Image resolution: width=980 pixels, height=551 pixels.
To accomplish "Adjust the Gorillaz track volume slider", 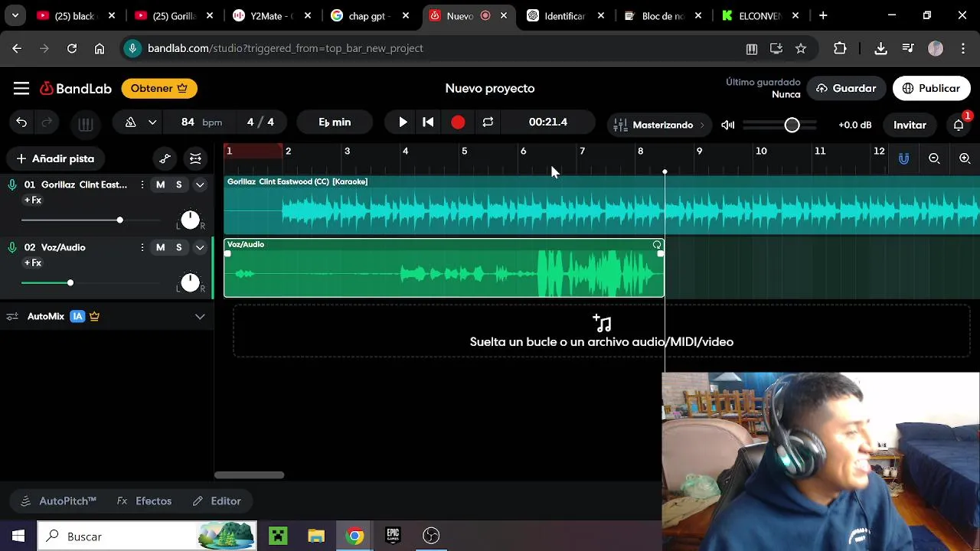I will (90, 220).
